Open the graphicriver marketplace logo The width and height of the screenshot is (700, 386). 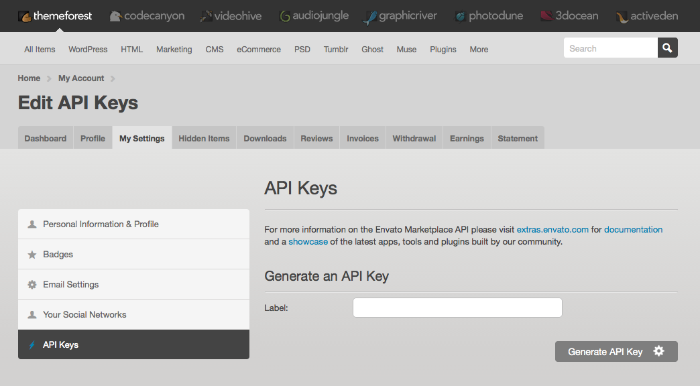[400, 17]
